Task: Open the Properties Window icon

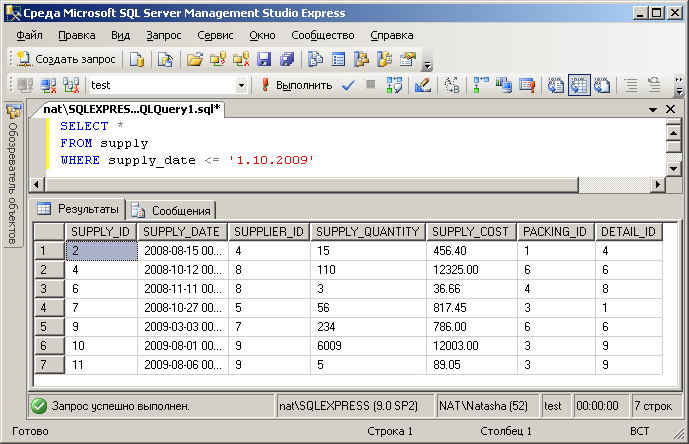Action: click(407, 59)
